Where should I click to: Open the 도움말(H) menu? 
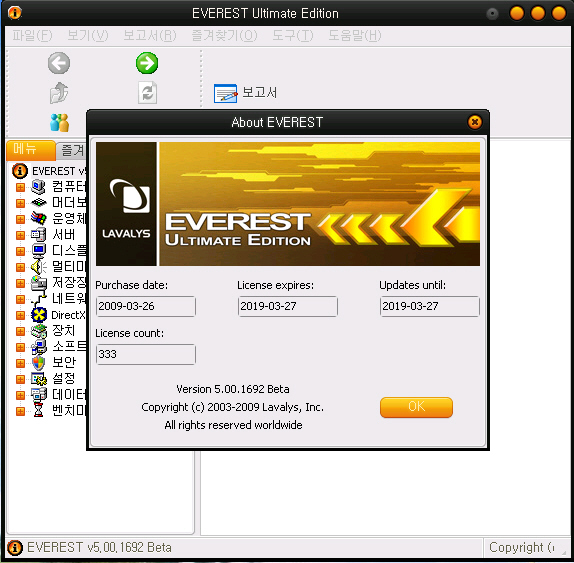click(x=355, y=36)
